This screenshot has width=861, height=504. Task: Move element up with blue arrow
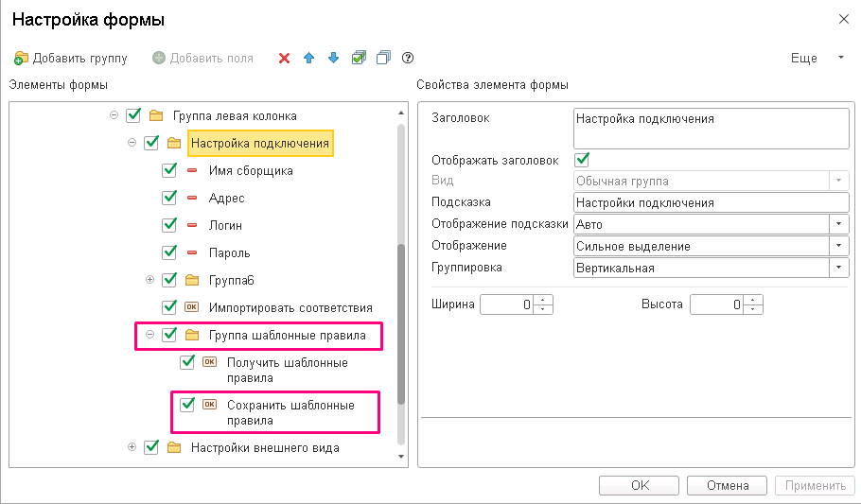308,59
